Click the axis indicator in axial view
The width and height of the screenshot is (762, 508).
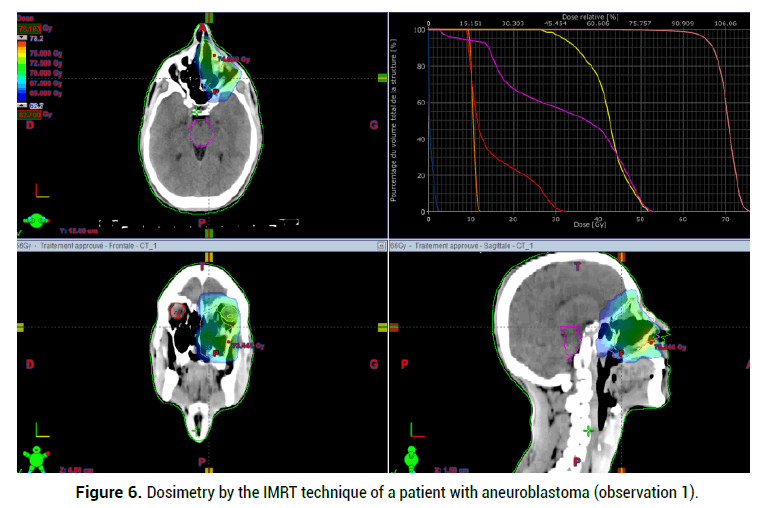pyautogui.click(x=40, y=188)
